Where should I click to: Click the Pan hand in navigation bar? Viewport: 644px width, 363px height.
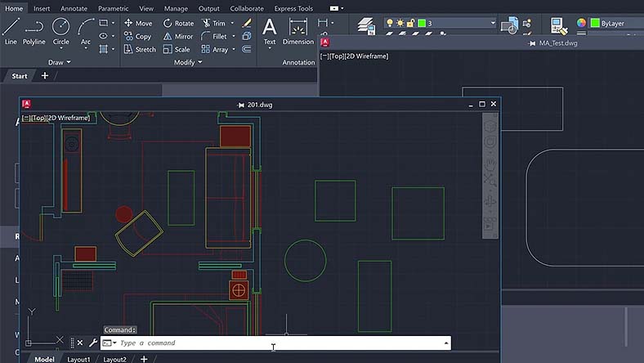(490, 164)
